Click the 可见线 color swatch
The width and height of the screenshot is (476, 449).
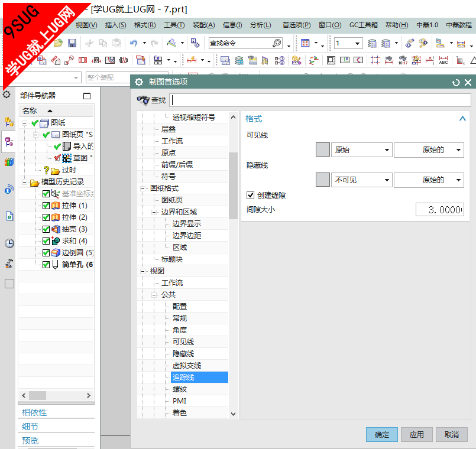pos(323,150)
